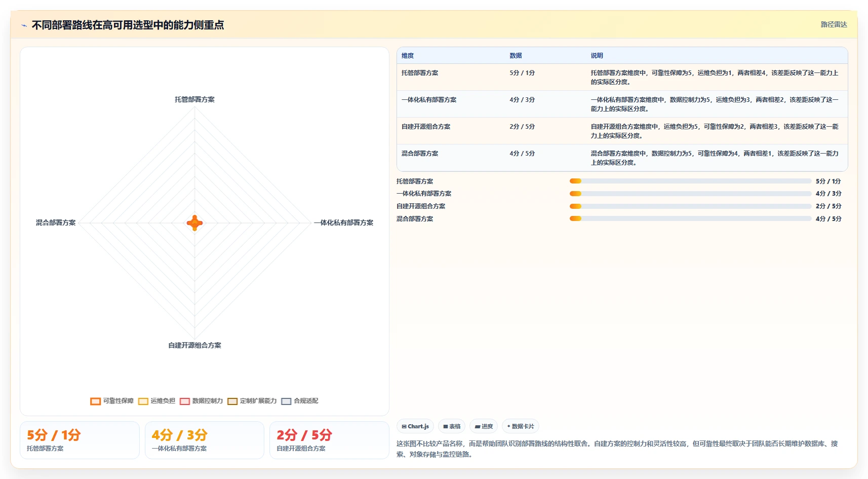Viewport: 868px width, 479px height.
Task: Click the 一体化私有部署方案 progress bar
Action: click(x=690, y=194)
